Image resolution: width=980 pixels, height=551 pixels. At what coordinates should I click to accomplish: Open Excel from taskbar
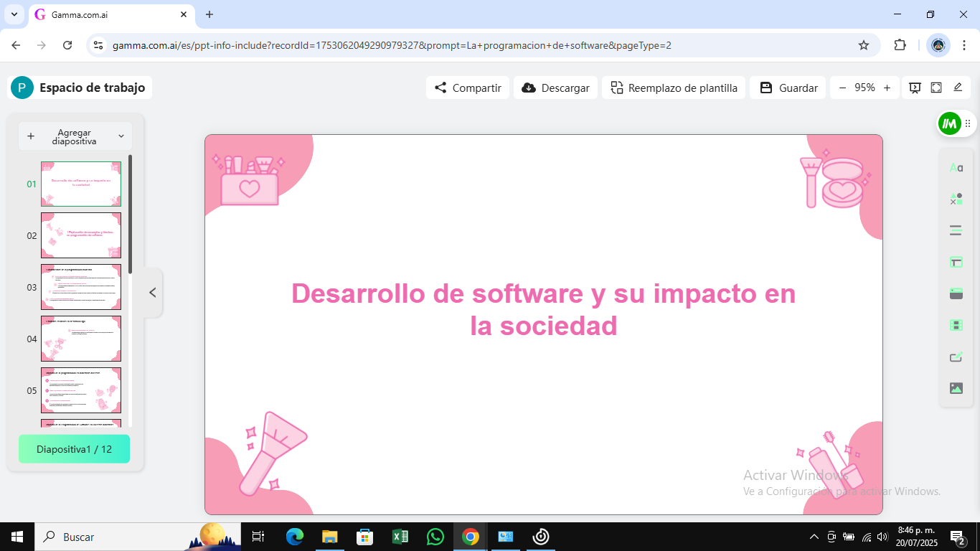(x=400, y=537)
